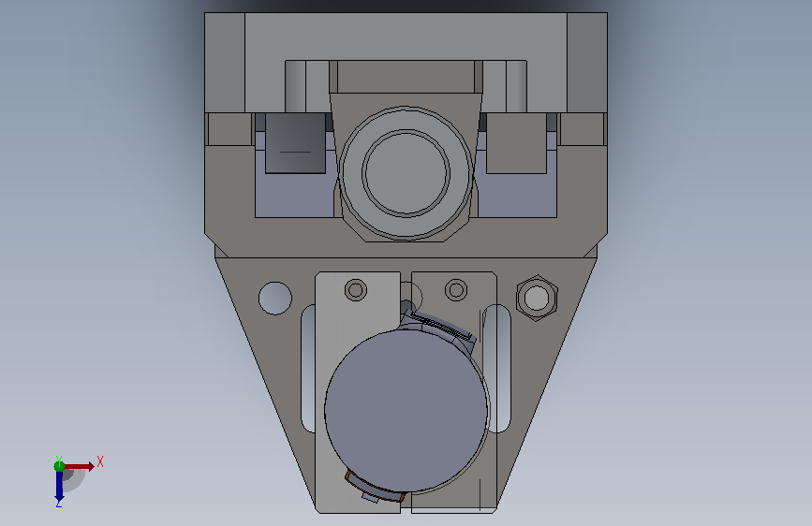Select the wide top housing face of the assembly
This screenshot has height=526, width=812.
[406, 37]
